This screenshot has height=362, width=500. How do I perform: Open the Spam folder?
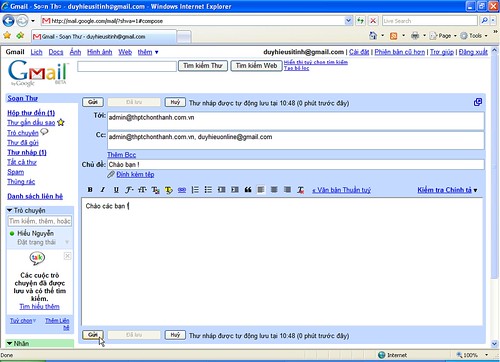[16, 172]
